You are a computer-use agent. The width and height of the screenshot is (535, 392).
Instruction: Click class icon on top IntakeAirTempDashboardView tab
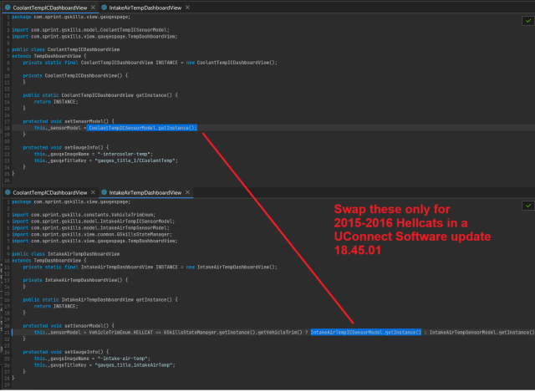click(103, 6)
